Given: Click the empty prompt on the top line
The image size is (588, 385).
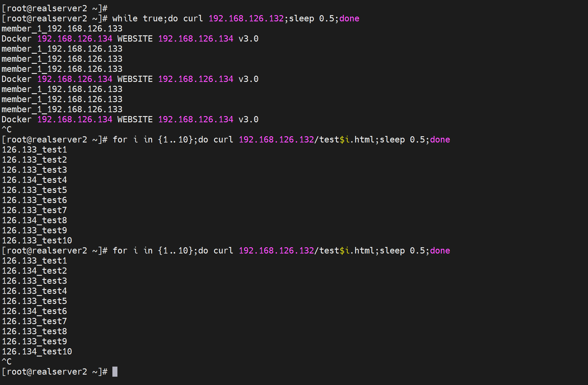Looking at the screenshot, I should tap(55, 8).
